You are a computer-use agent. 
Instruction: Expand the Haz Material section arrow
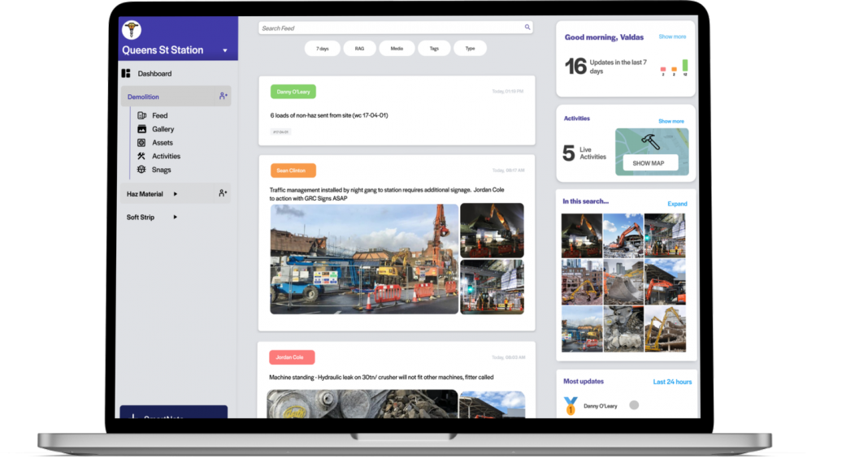176,194
